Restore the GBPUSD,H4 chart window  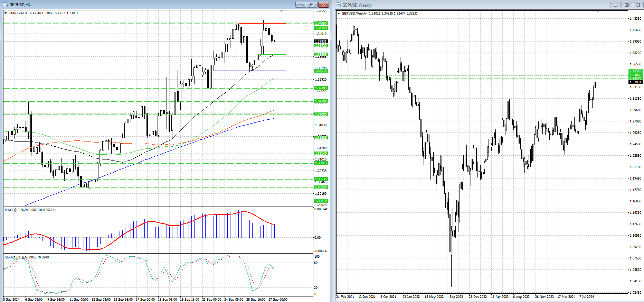[x=312, y=4]
